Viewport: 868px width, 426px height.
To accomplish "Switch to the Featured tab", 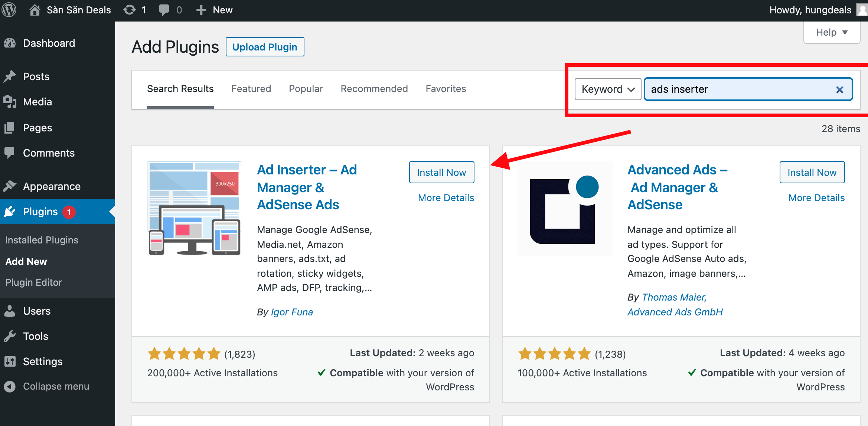I will click(251, 89).
